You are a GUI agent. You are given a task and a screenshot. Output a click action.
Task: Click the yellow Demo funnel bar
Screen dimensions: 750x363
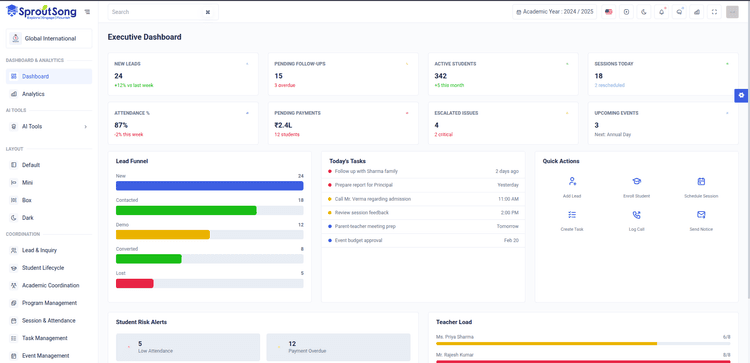163,234
